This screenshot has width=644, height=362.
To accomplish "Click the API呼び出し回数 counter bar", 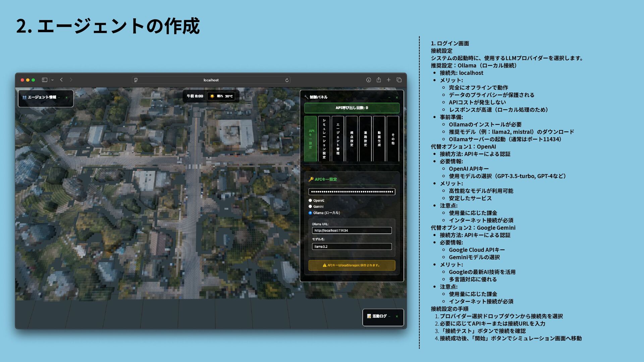I will tap(352, 108).
